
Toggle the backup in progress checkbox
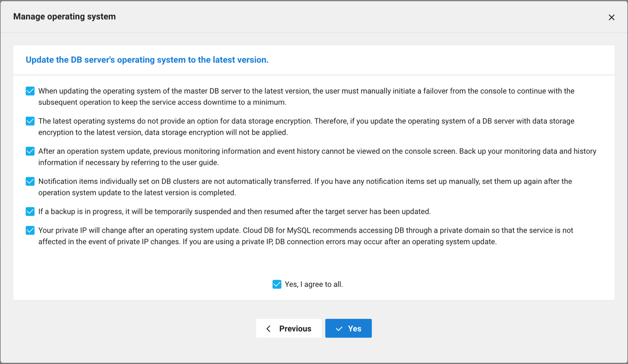click(30, 211)
